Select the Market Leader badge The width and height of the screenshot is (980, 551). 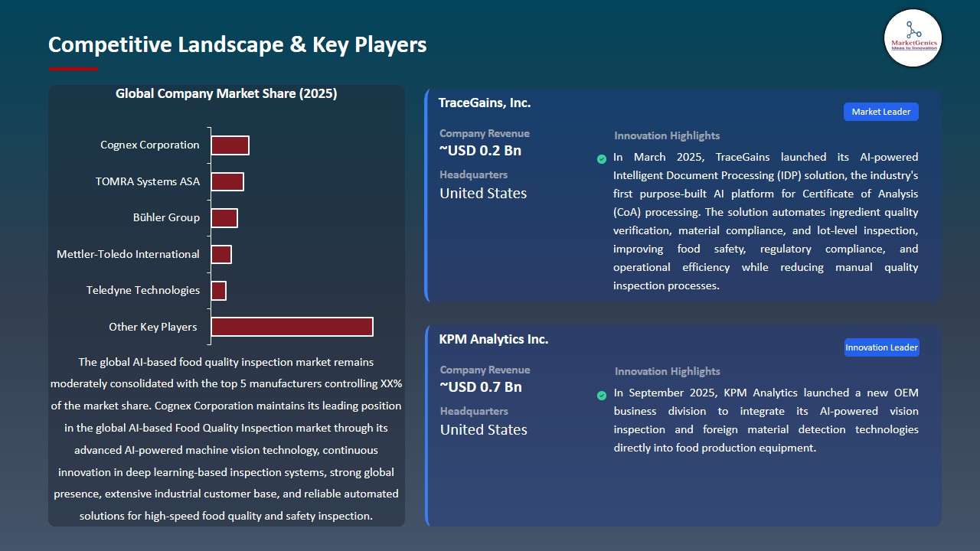[x=881, y=112]
